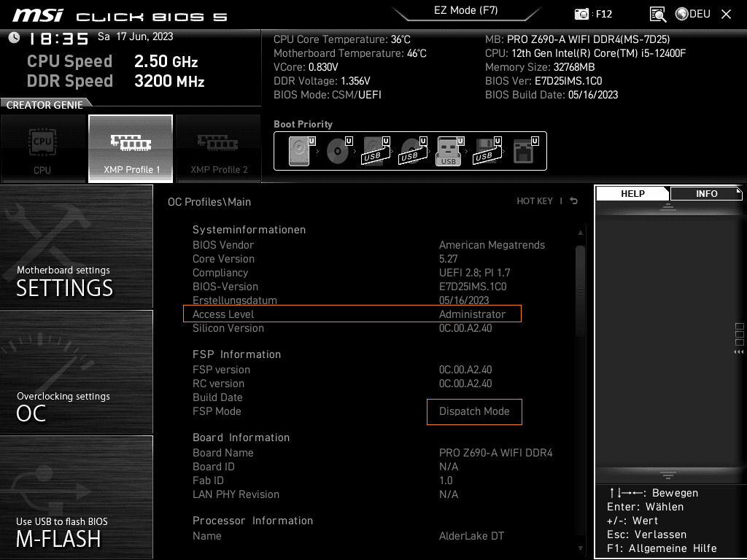Screen dimensions: 747x560
Task: Change language via the DEU globe icon
Action: tap(693, 14)
